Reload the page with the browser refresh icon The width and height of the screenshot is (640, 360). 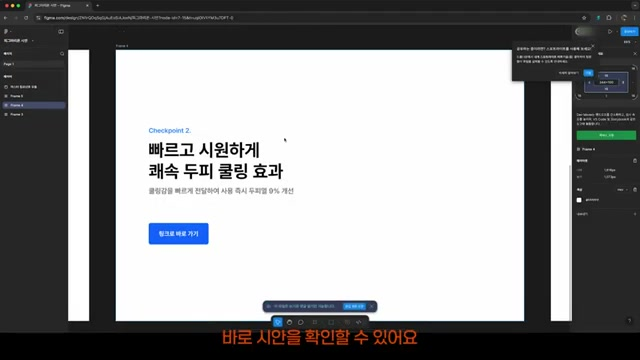26,18
